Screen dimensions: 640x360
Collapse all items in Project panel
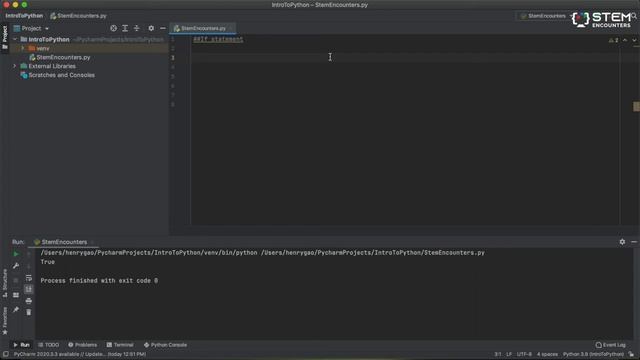pyautogui.click(x=137, y=28)
